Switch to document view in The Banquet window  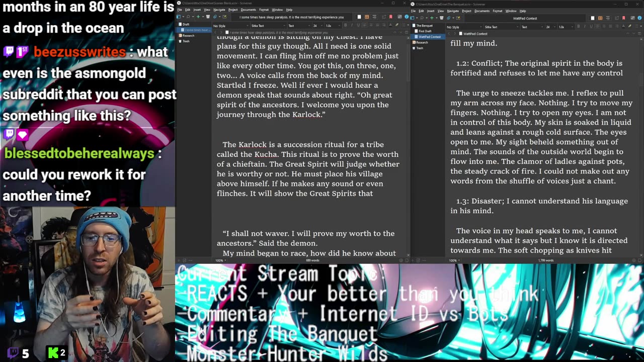point(593,18)
